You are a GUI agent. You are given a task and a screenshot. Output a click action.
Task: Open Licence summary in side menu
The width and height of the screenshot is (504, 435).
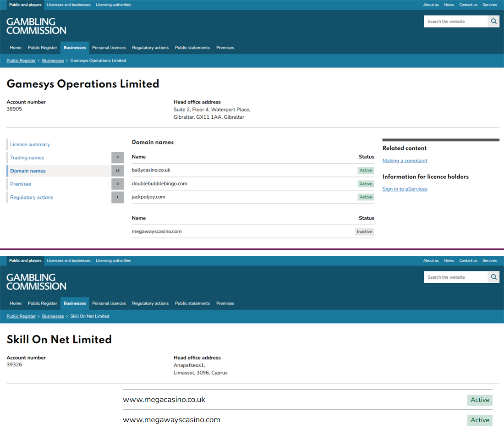point(30,144)
